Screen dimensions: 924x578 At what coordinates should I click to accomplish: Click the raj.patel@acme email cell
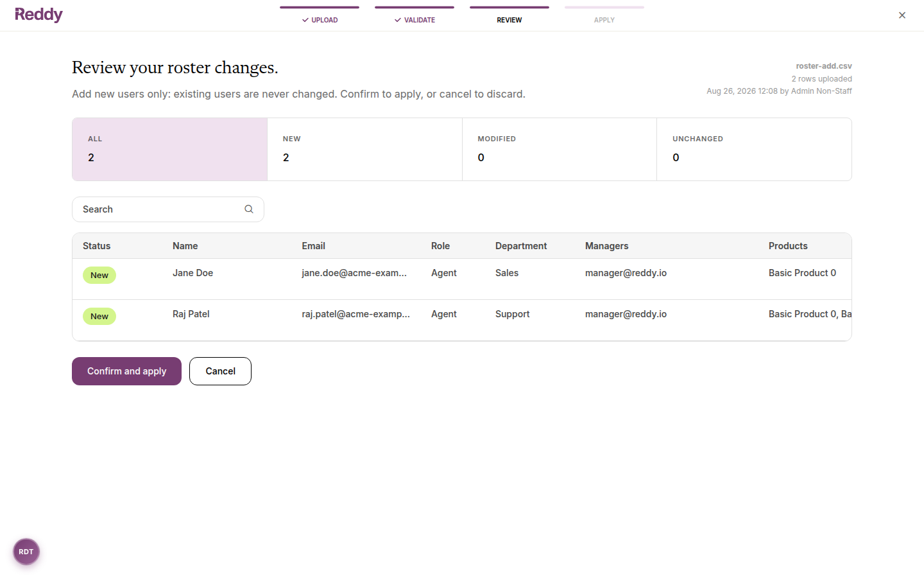356,314
